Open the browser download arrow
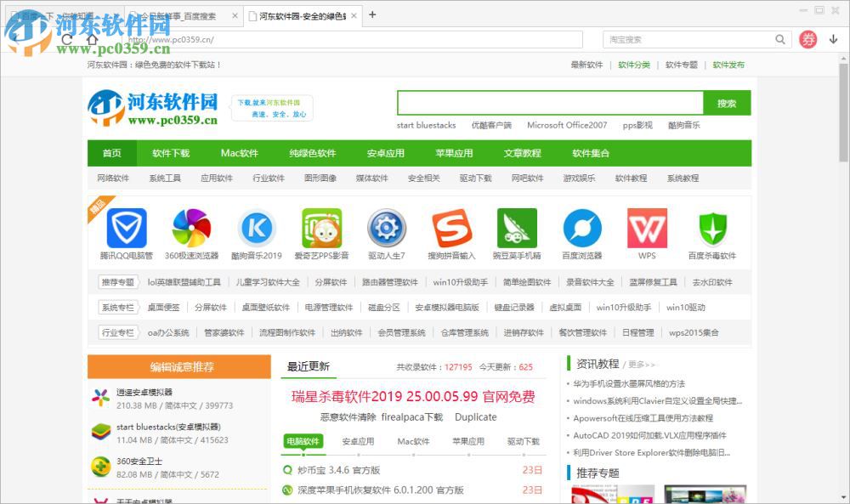Viewport: 850px width, 504px height. pyautogui.click(x=831, y=39)
